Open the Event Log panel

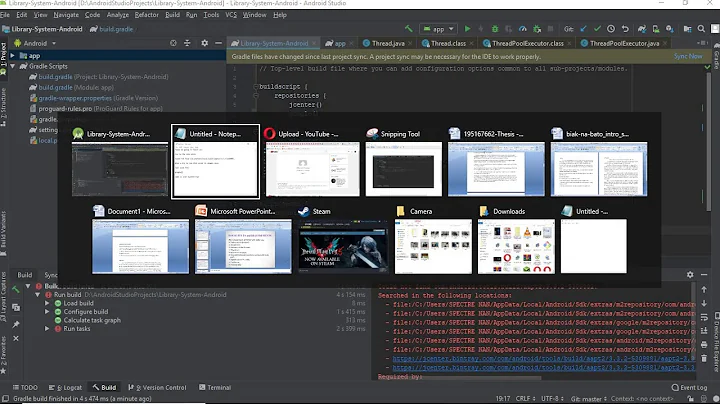(x=689, y=387)
